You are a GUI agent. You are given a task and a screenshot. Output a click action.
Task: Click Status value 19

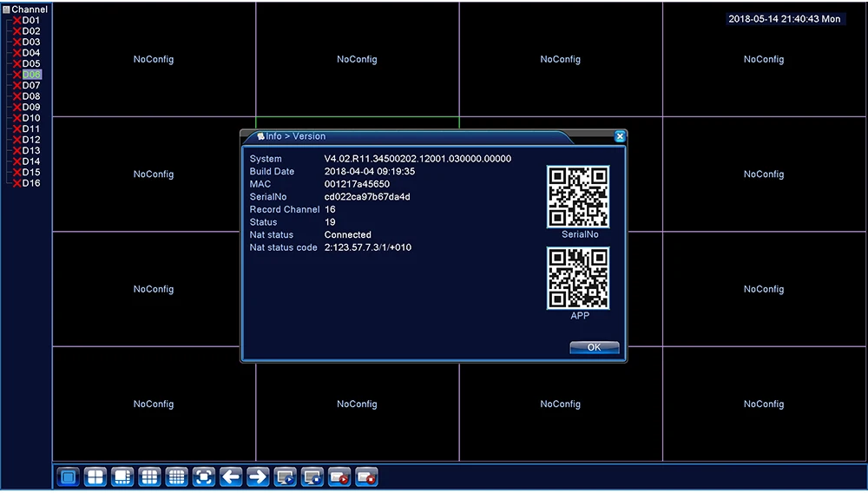coord(330,222)
